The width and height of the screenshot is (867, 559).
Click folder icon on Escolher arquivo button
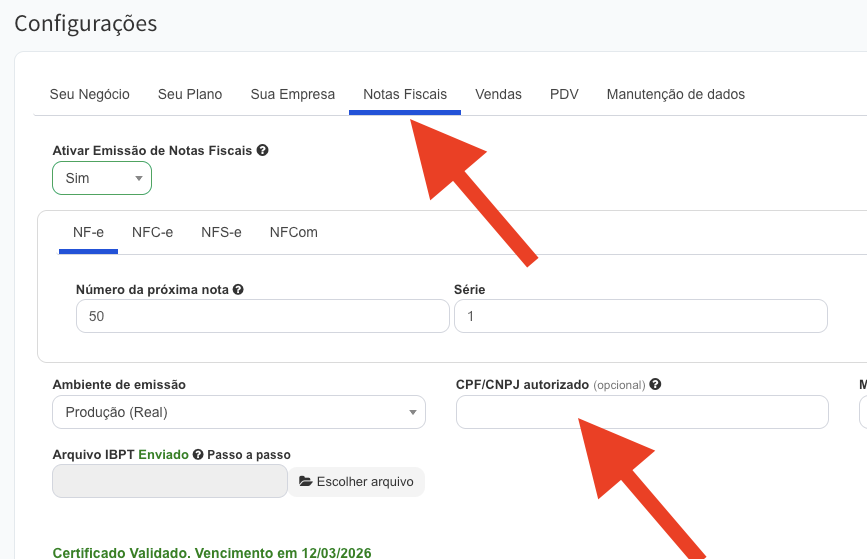tap(305, 482)
